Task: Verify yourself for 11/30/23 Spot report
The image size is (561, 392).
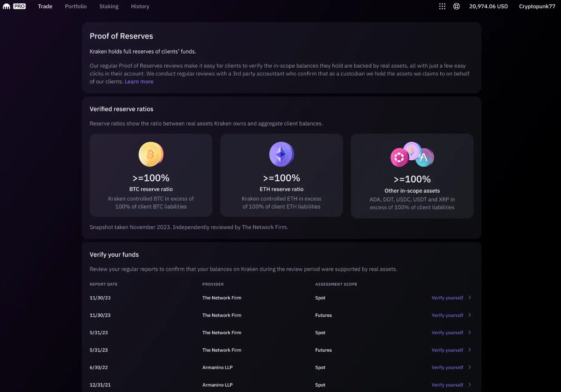Action: pyautogui.click(x=447, y=298)
